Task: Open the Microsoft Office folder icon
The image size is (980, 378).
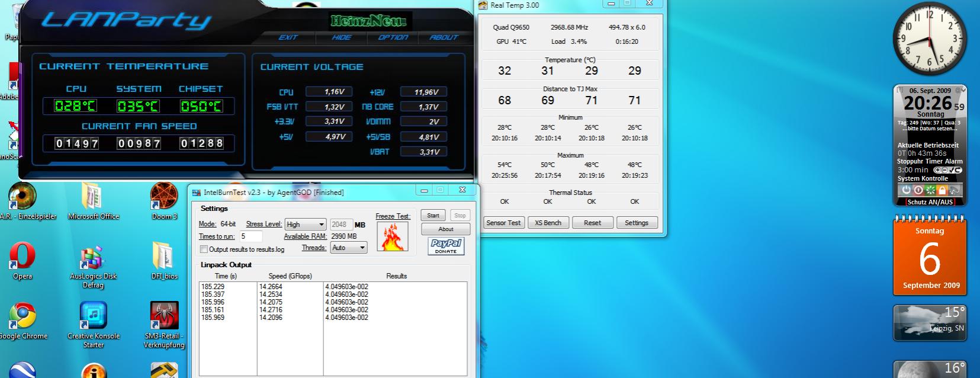Action: (93, 197)
